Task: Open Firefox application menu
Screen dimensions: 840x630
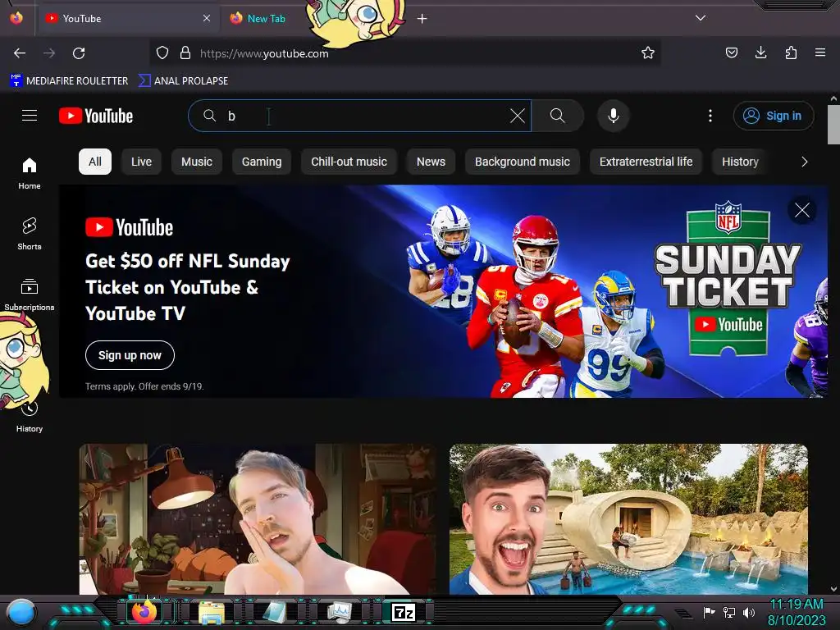Action: coord(820,52)
